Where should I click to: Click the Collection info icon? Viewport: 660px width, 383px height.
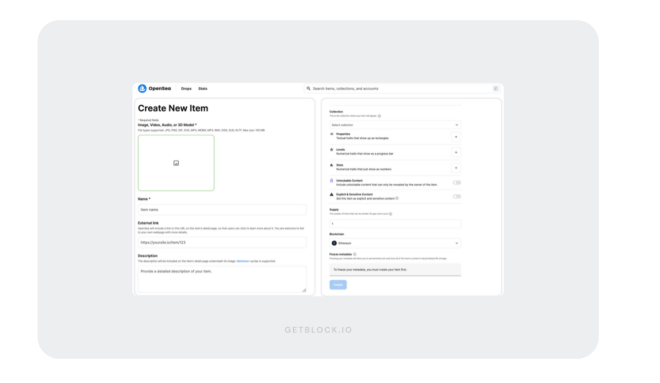tap(379, 116)
